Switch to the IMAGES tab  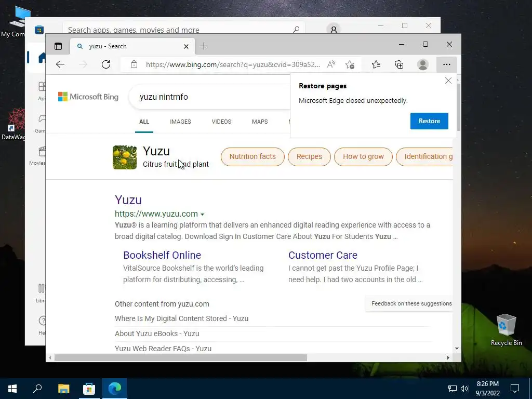point(180,122)
